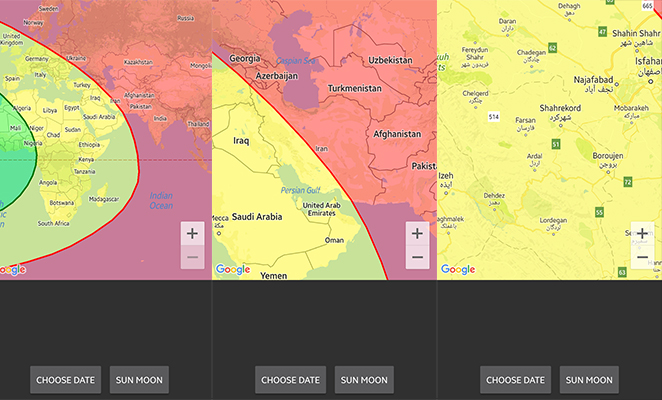The image size is (662, 400).
Task: Click the Mobarakeh town label
Action: coord(631,112)
